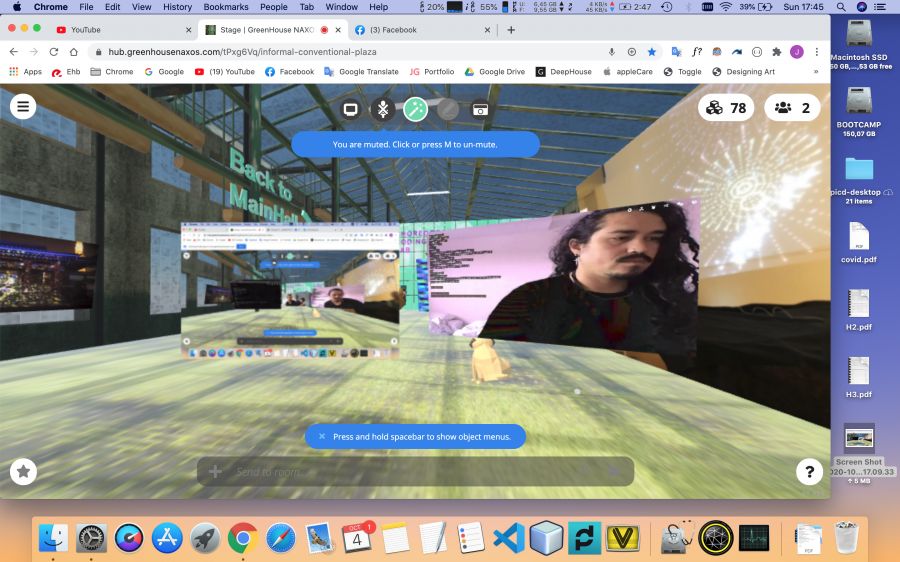Open the people list showing 2
This screenshot has width=900, height=562.
pos(792,108)
